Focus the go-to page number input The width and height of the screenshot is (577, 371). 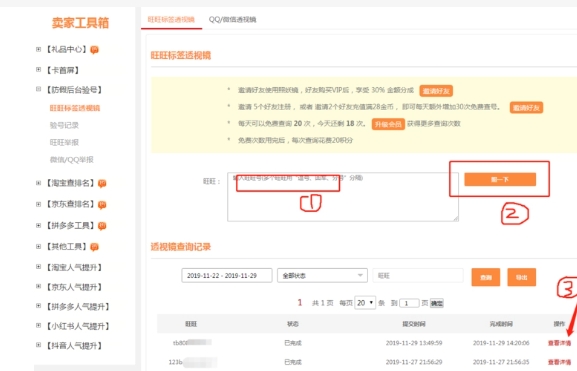point(409,303)
